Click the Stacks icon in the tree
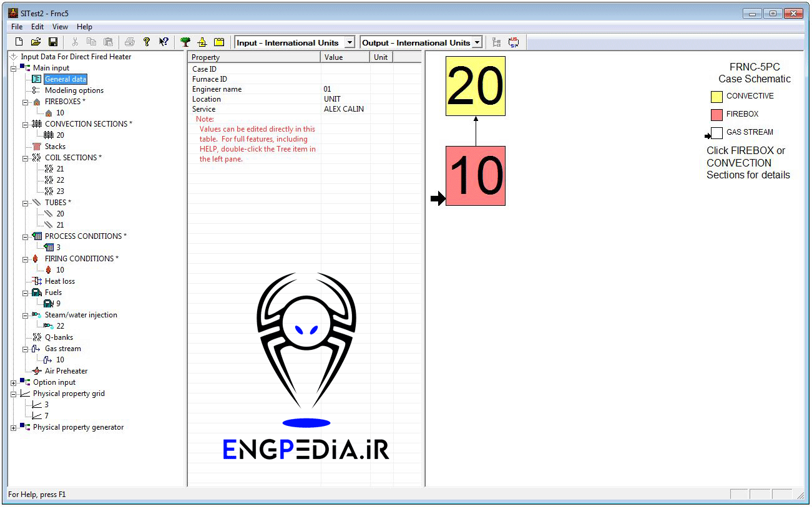 (37, 147)
